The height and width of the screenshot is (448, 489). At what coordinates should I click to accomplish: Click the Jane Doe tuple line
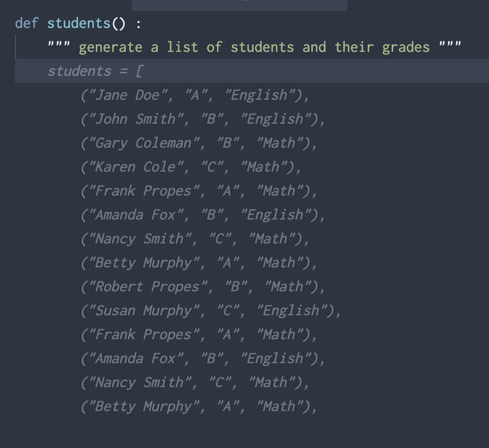click(195, 95)
